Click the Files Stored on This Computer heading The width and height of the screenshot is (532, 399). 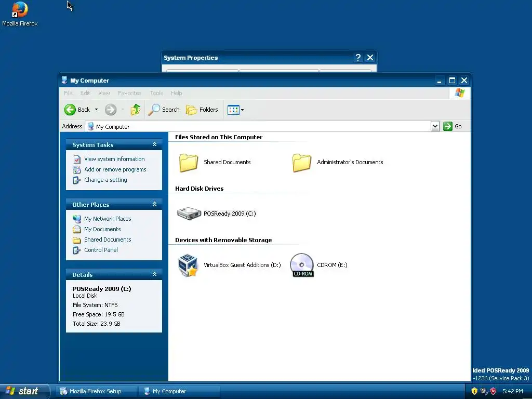click(x=219, y=137)
